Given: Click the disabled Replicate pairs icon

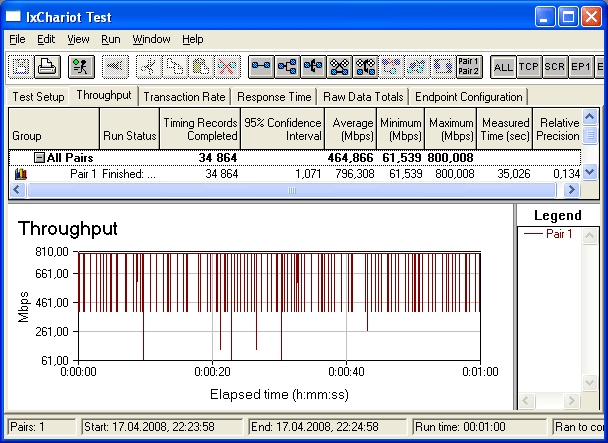Looking at the screenshot, I should 391,67.
